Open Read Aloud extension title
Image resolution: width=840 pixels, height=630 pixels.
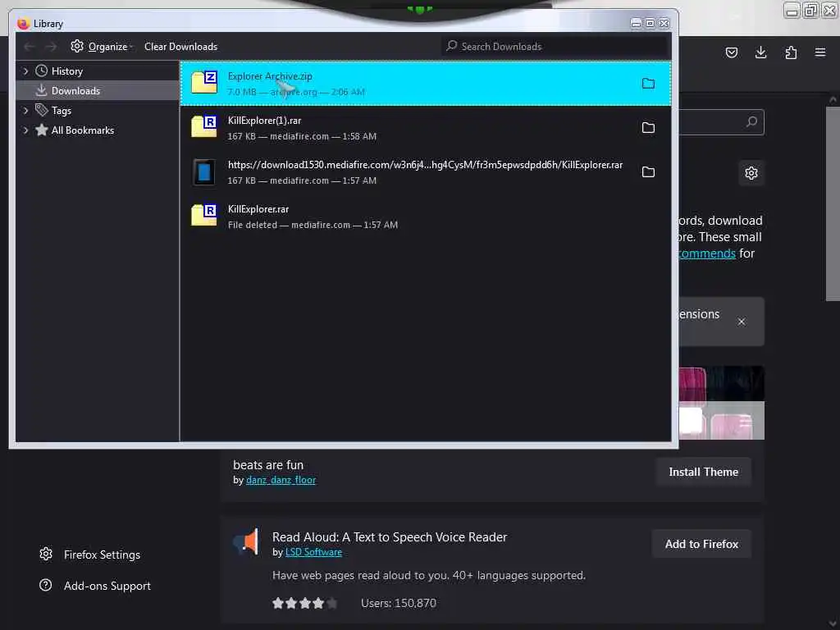coord(390,537)
